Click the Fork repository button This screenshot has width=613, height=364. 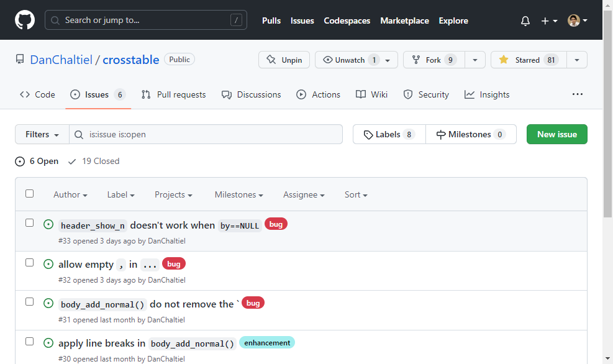point(434,60)
